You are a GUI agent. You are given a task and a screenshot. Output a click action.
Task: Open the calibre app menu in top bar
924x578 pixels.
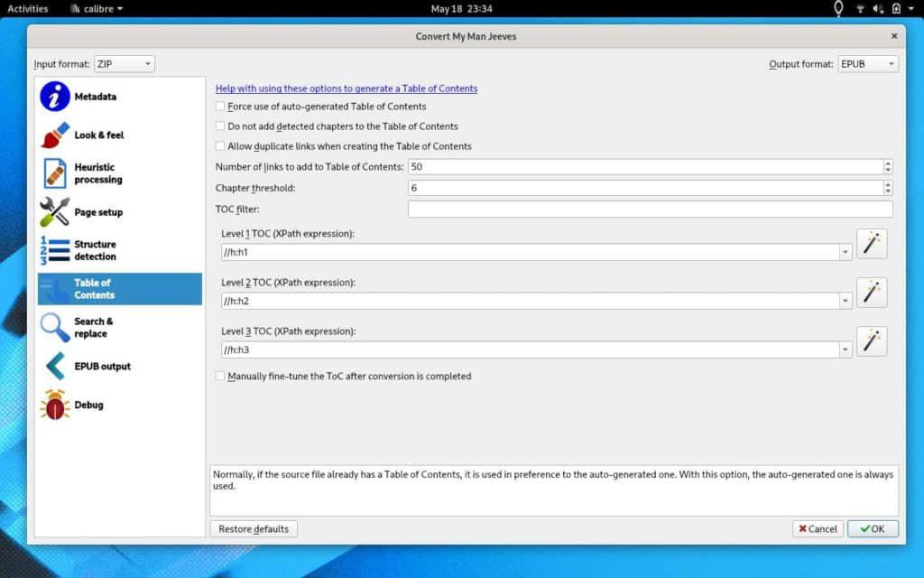coord(97,9)
